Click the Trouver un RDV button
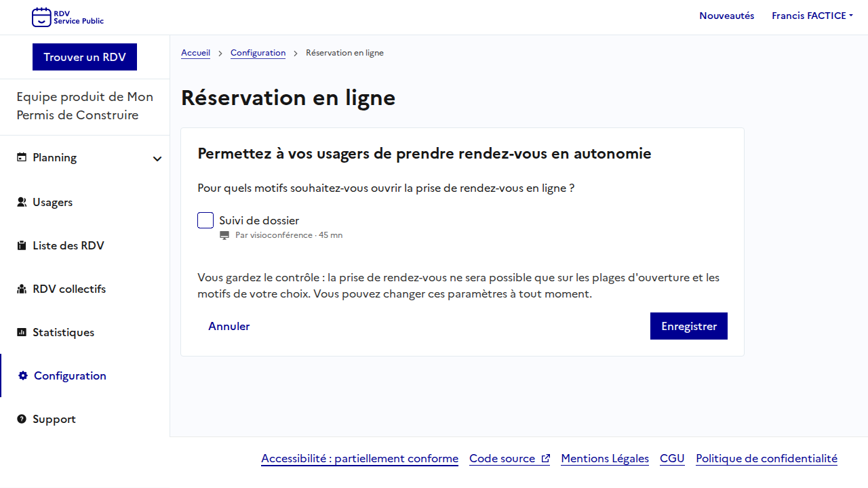 (85, 57)
